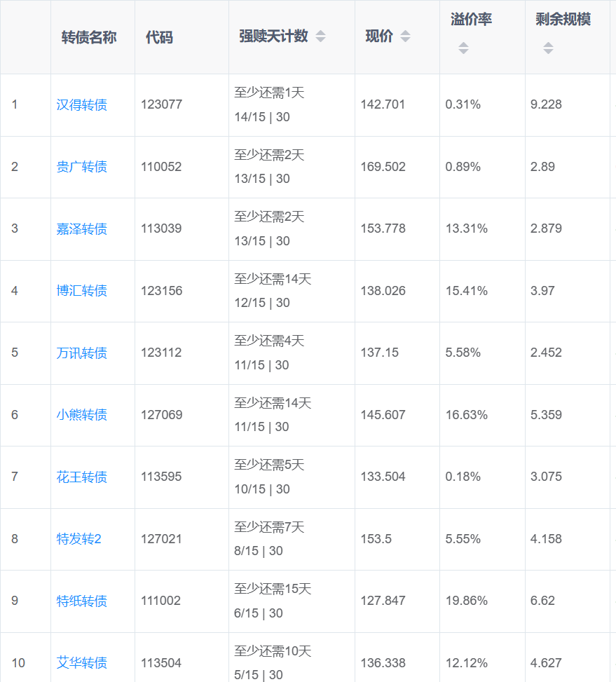Open the 艾华转债 link
This screenshot has height=682, width=616.
pos(82,663)
